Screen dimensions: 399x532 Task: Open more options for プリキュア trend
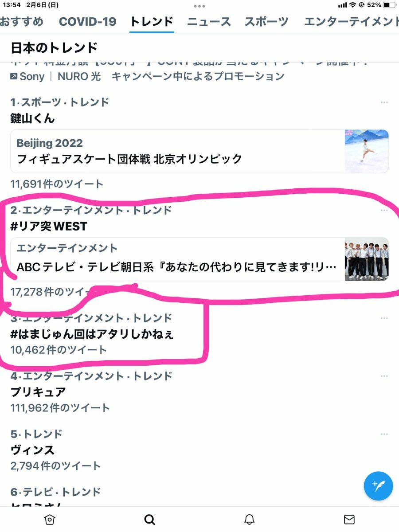pos(384,376)
